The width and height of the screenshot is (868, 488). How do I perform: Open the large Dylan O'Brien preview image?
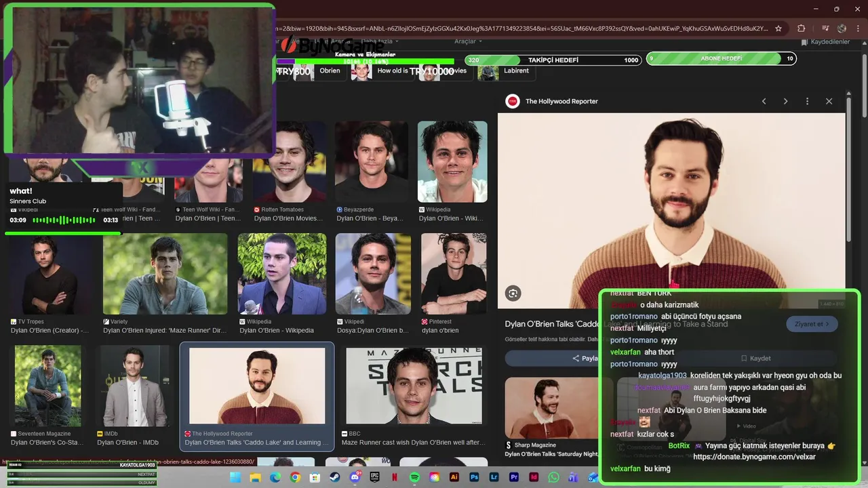[x=671, y=210]
